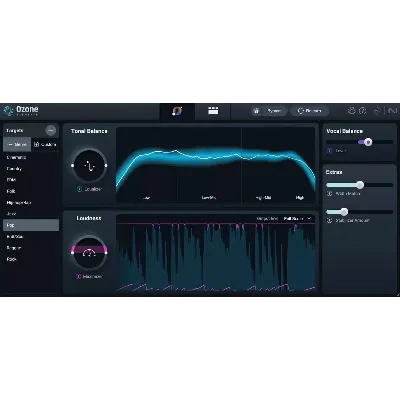
Task: Click the Low-Mid band label
Action: (x=209, y=198)
